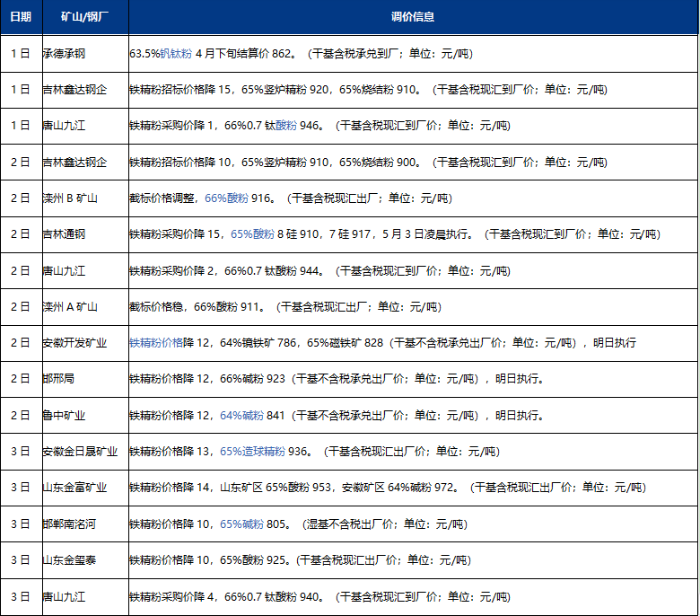Viewport: 700px width, 616px height.
Task: Select the 邯邢局 name cell
Action: tap(59, 379)
